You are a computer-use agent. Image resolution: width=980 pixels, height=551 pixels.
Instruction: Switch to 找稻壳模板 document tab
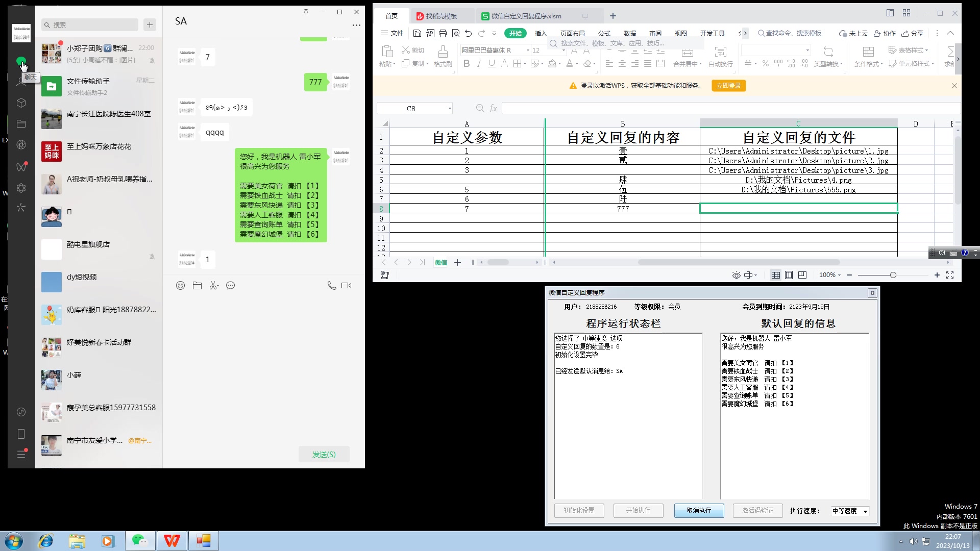(x=442, y=16)
